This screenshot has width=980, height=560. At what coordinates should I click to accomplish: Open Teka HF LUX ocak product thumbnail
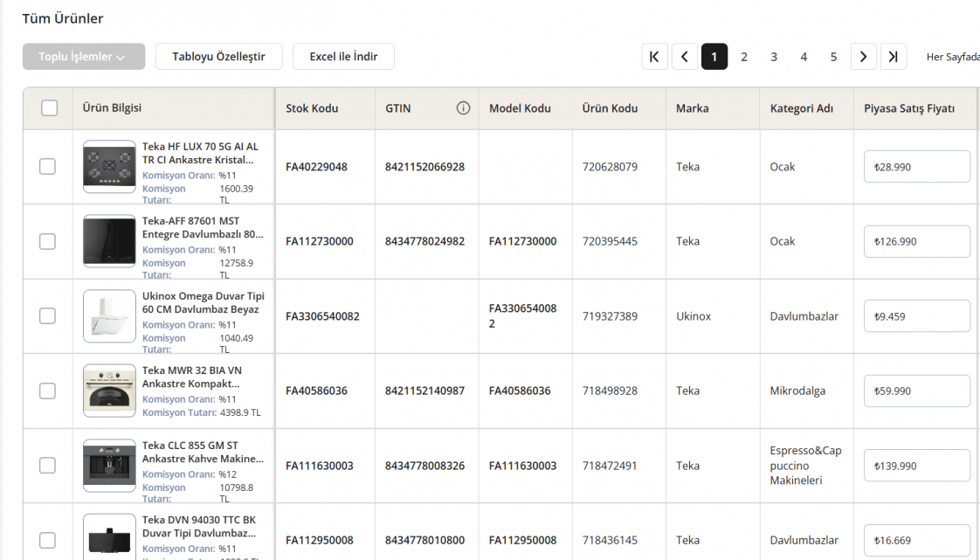point(109,166)
